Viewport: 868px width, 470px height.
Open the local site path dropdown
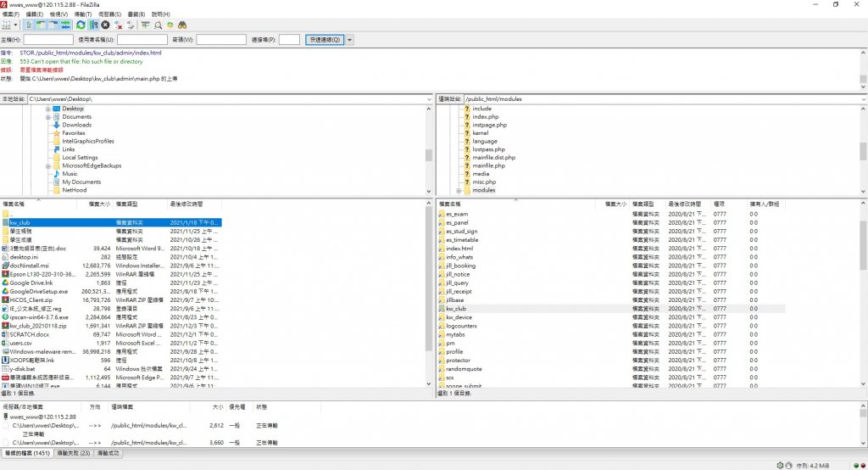point(429,99)
